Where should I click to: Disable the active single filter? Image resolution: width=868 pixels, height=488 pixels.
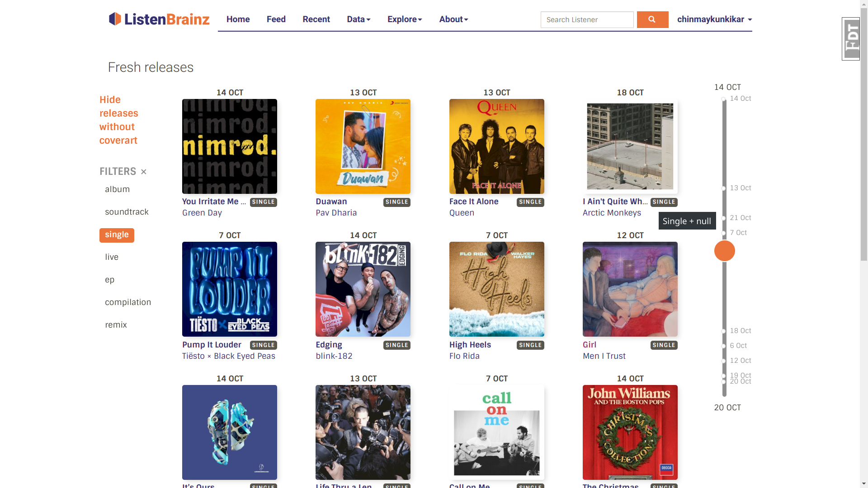pos(117,235)
